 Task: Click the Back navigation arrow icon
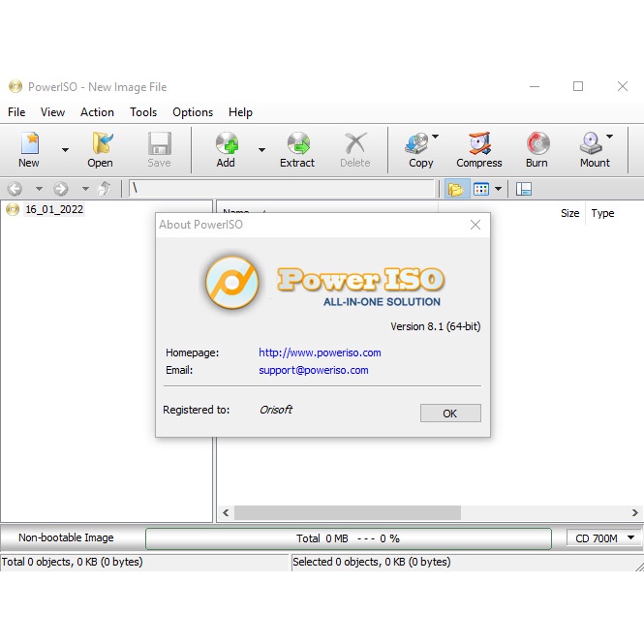click(x=15, y=189)
